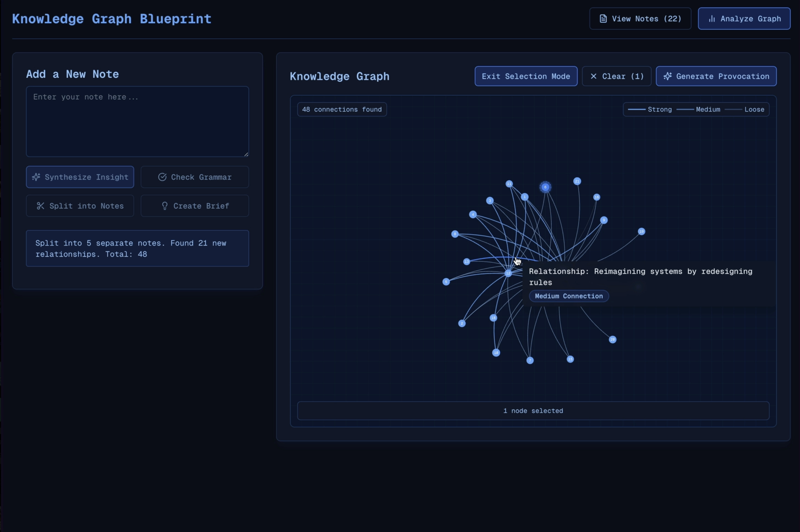Select graph node 11
The image size is (800, 532).
[509, 184]
